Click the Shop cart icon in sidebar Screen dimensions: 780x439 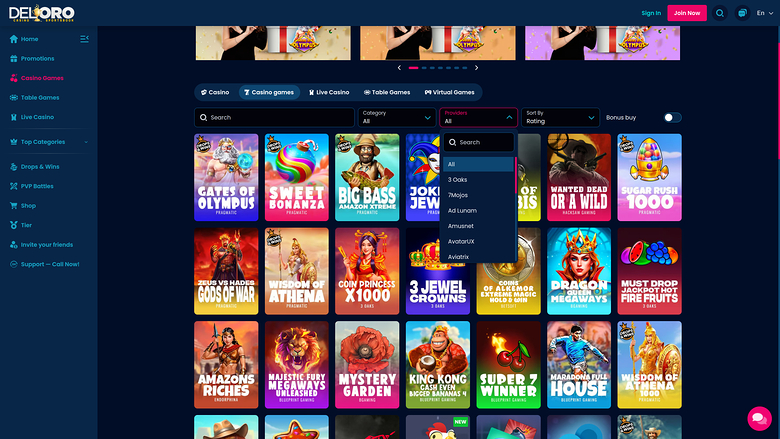click(x=14, y=205)
